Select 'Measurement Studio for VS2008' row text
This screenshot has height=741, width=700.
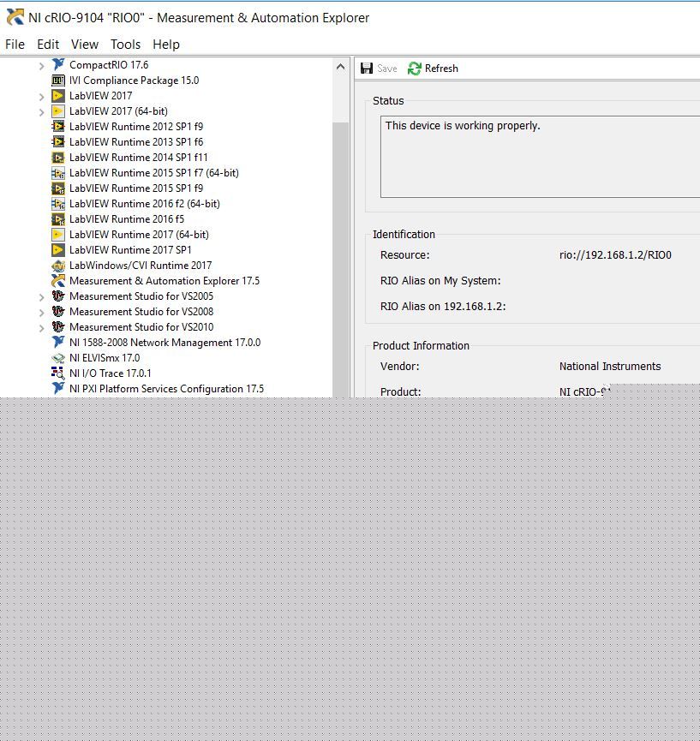141,312
